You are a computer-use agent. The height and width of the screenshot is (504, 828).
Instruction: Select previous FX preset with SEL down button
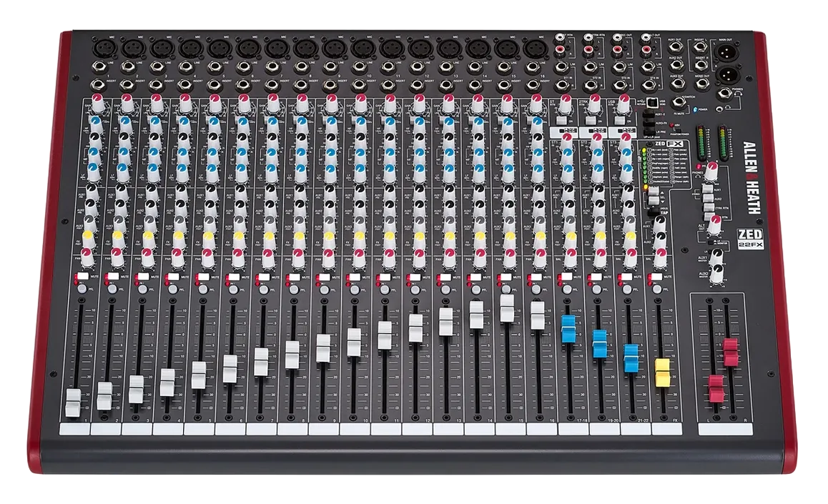tap(654, 200)
